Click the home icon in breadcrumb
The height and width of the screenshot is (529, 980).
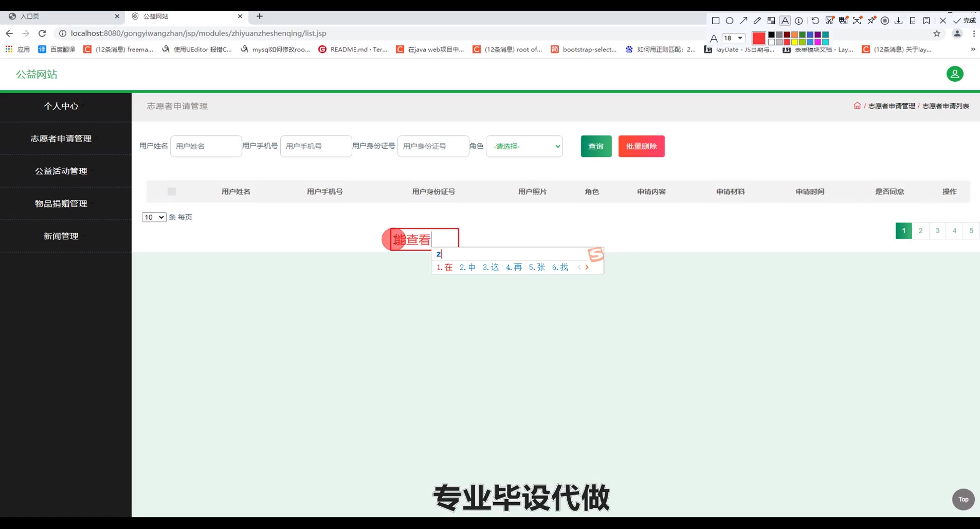point(857,106)
